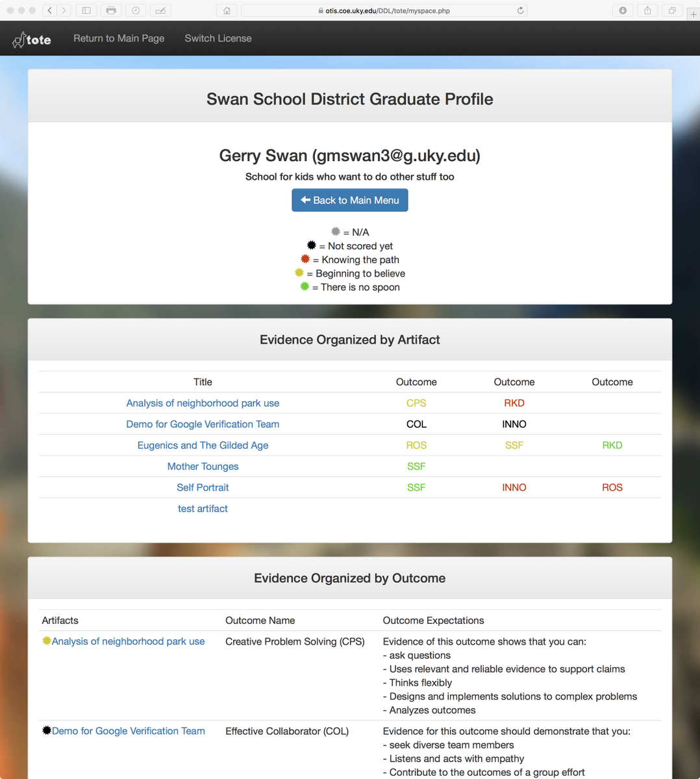Click the Artifacts column header

60,621
